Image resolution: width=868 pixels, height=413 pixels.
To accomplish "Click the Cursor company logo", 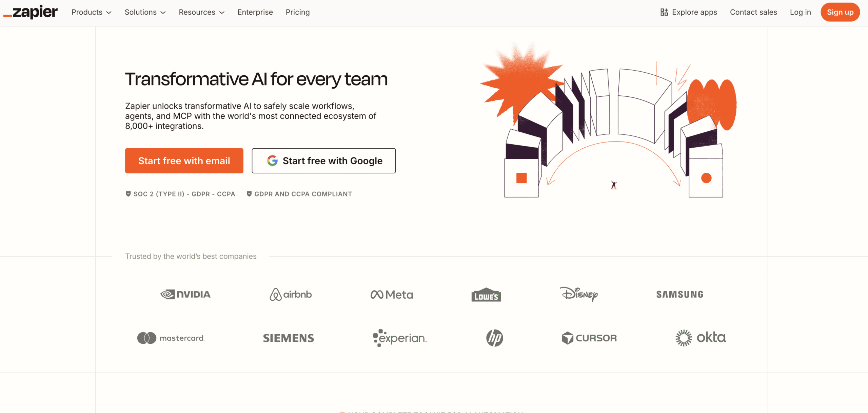I will pos(589,338).
